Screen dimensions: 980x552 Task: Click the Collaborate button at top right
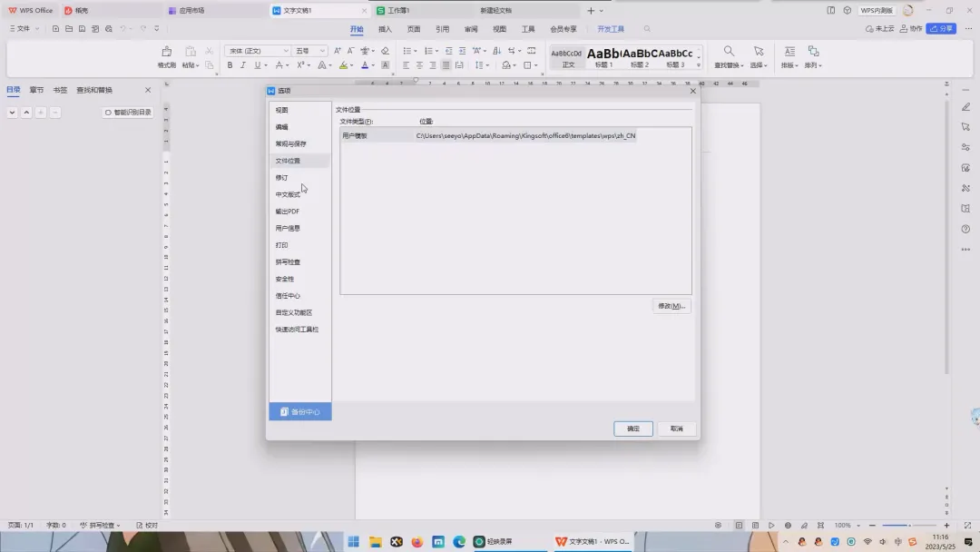click(911, 29)
